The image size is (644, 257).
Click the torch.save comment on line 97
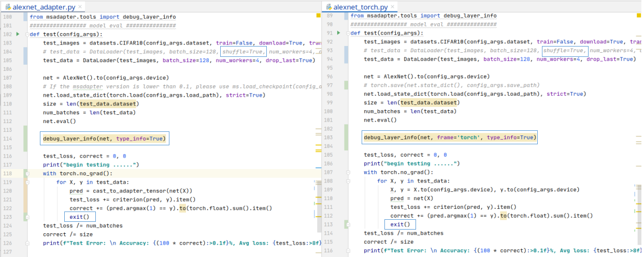pos(452,85)
